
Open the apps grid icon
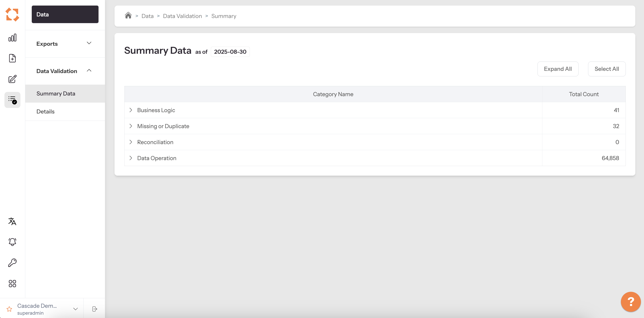coord(12,284)
